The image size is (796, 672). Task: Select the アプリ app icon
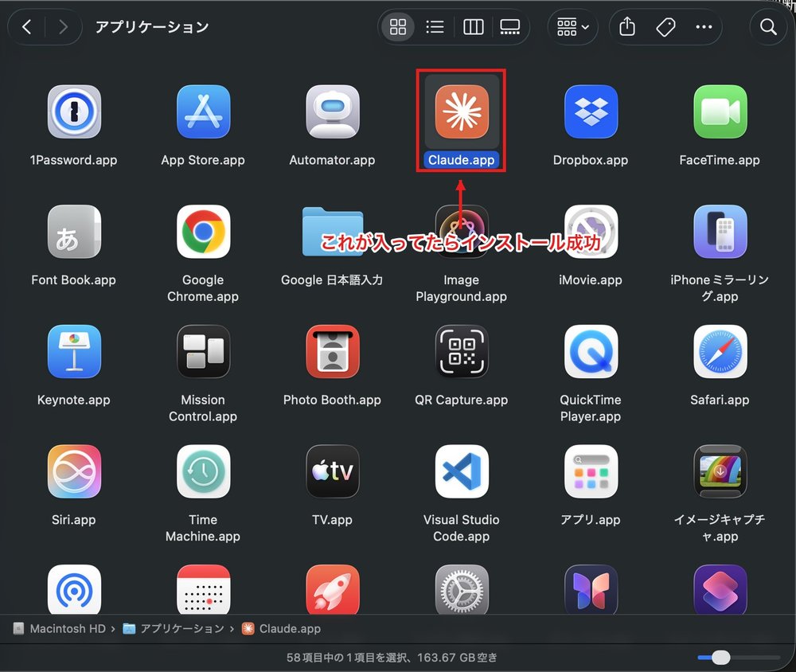click(591, 471)
